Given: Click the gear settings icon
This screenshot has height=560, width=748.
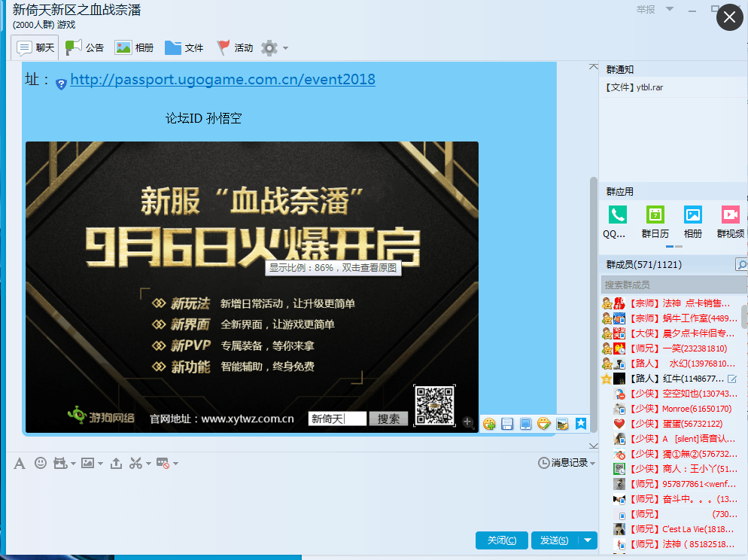Looking at the screenshot, I should coord(269,47).
